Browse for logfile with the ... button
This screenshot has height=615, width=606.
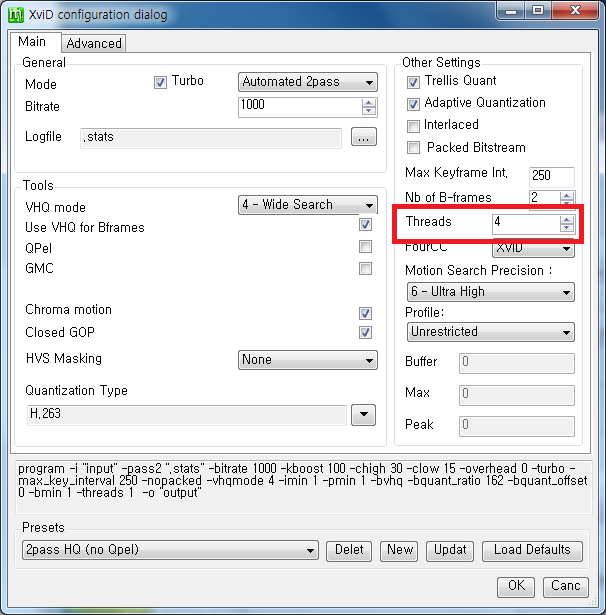(364, 137)
